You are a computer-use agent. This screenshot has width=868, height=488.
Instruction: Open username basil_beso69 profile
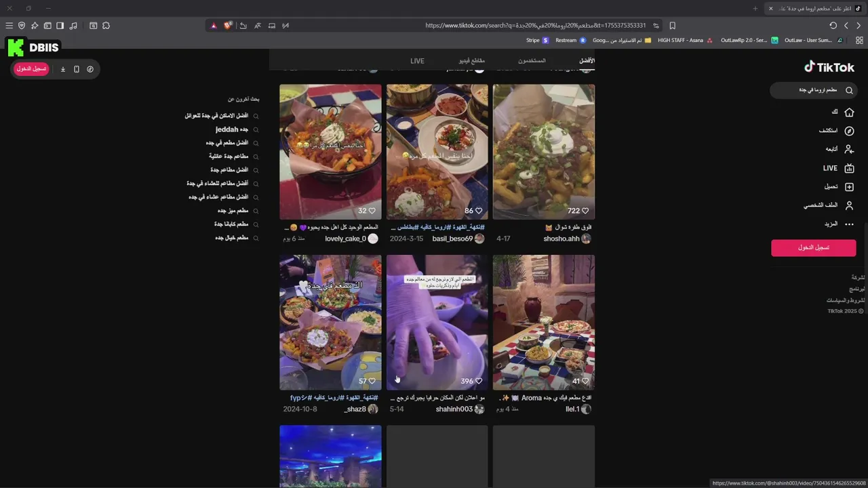(x=452, y=239)
